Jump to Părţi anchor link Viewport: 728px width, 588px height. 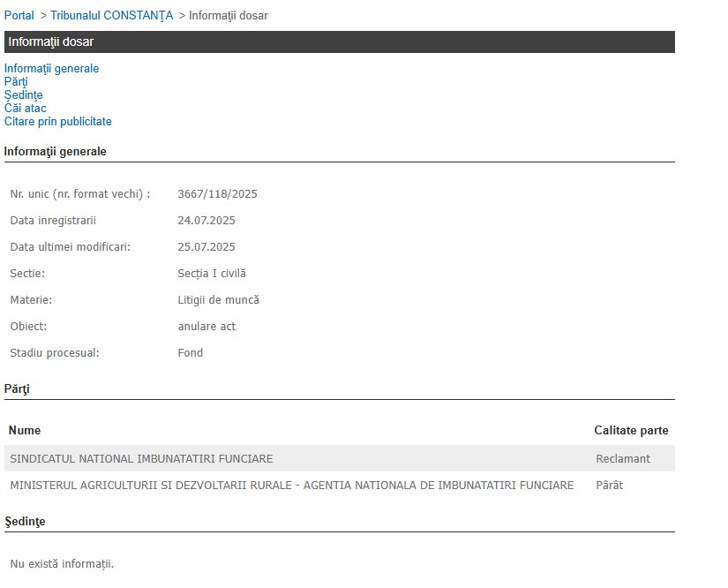16,82
